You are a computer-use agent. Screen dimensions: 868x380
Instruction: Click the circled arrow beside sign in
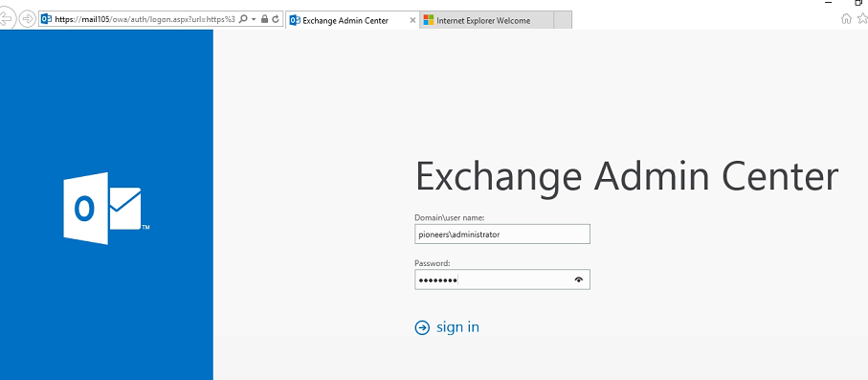tap(422, 328)
